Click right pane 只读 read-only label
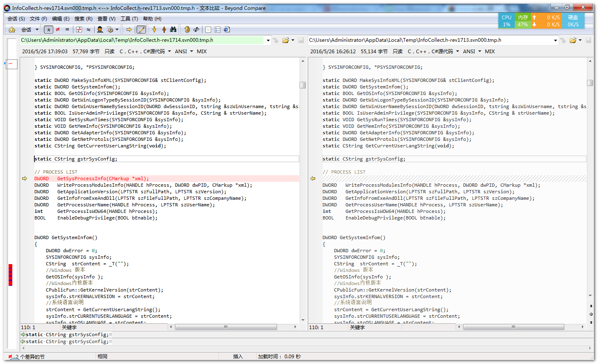 click(x=398, y=52)
